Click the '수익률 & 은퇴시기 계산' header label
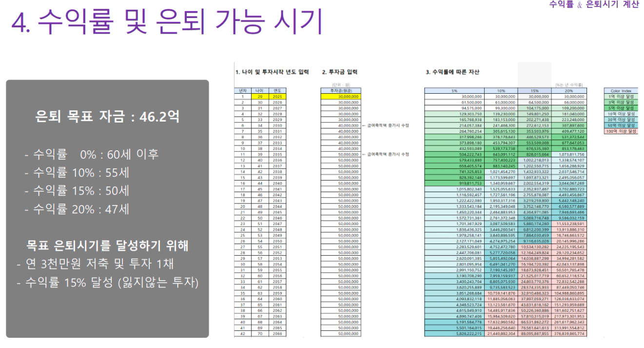644x348 pixels. (x=594, y=4)
